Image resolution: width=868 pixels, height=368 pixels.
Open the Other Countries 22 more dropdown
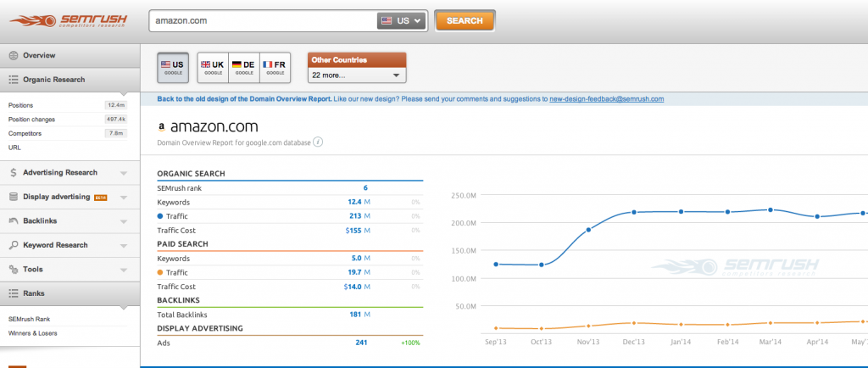coord(357,75)
